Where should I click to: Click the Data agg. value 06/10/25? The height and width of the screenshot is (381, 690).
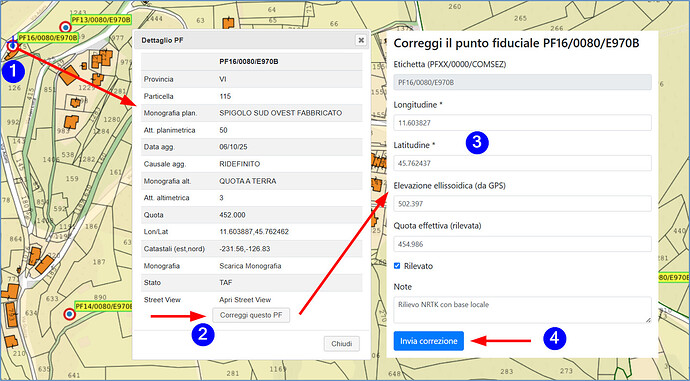[x=233, y=147]
